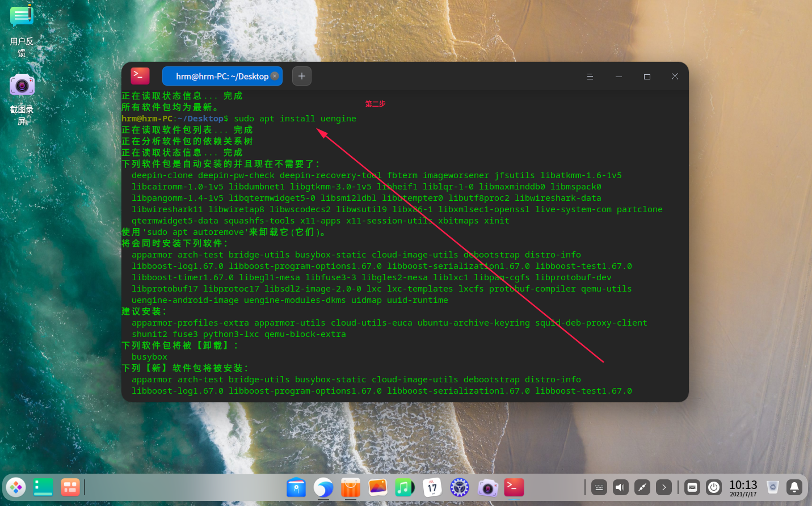Click the package name "uuid-runtime"
Image resolution: width=812 pixels, height=506 pixels.
418,300
